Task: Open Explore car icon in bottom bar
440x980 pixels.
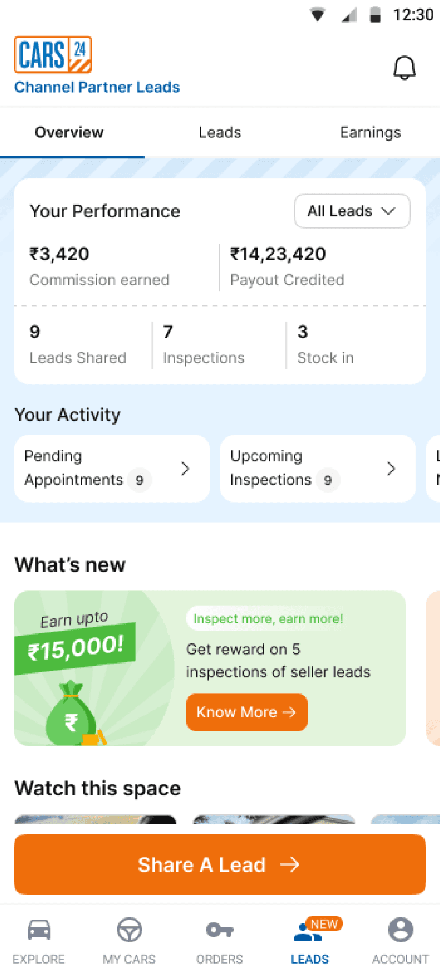Action: coord(39,930)
